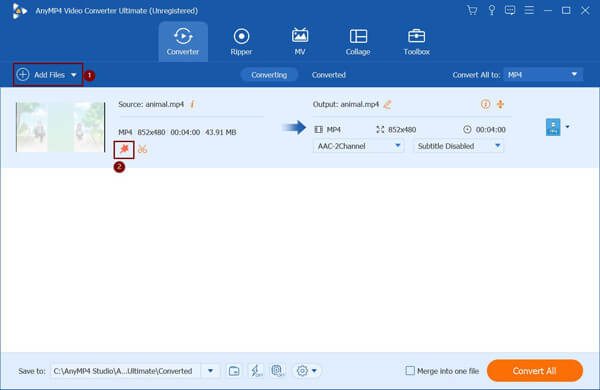Switch to the Ripper tab
600x390 pixels.
241,42
